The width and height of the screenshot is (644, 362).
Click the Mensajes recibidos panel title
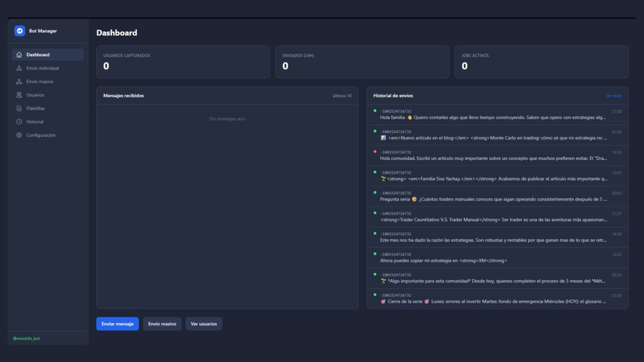(x=123, y=96)
